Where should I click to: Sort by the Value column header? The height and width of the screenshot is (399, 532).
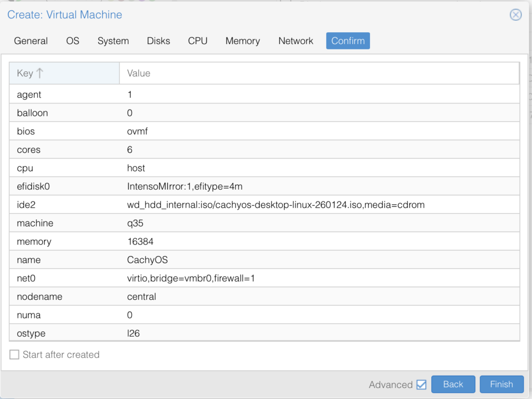[x=319, y=73]
